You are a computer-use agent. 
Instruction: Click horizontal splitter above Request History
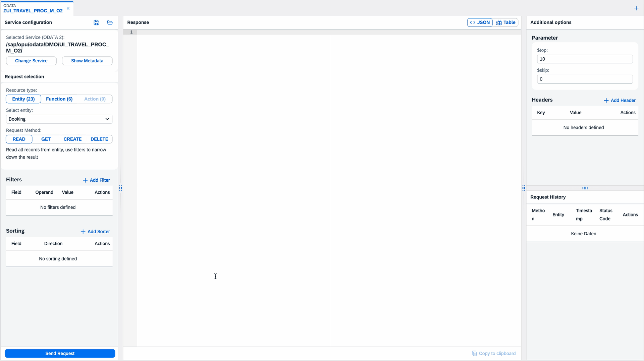pyautogui.click(x=585, y=188)
